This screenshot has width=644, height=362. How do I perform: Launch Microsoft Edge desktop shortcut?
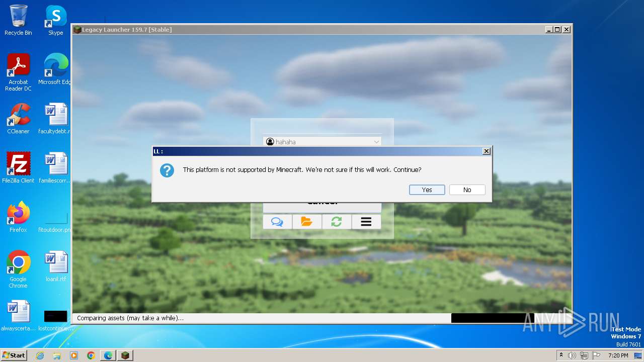(56, 69)
